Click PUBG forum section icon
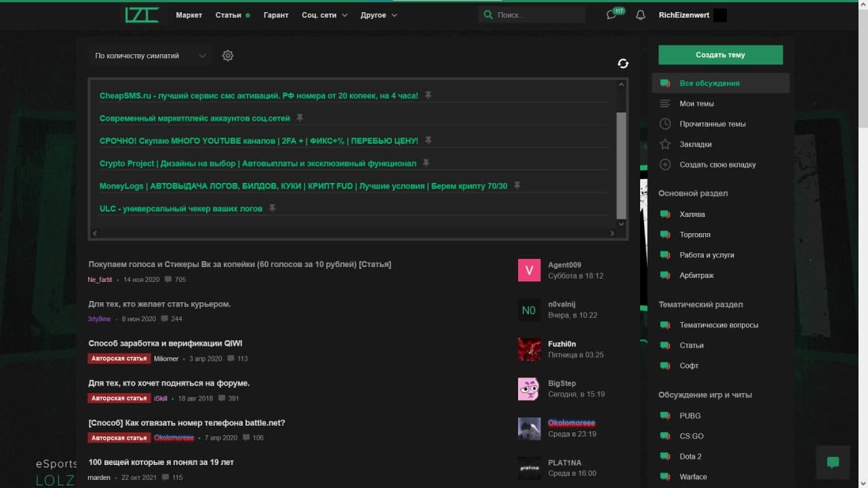The height and width of the screenshot is (488, 868). click(x=665, y=415)
